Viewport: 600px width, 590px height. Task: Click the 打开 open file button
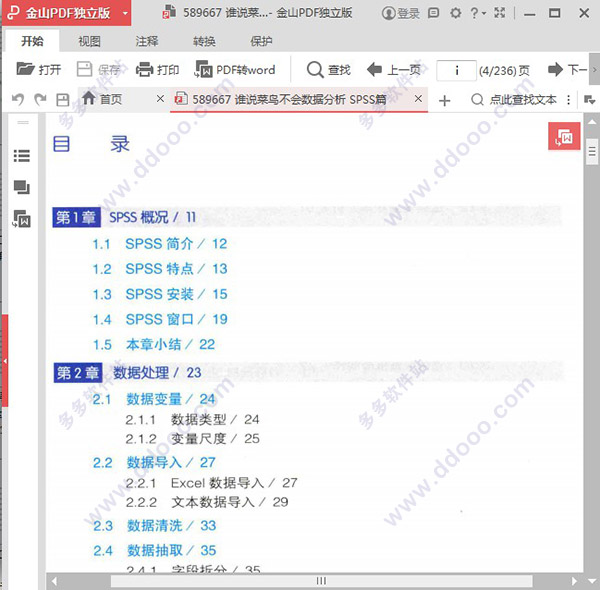tap(39, 69)
